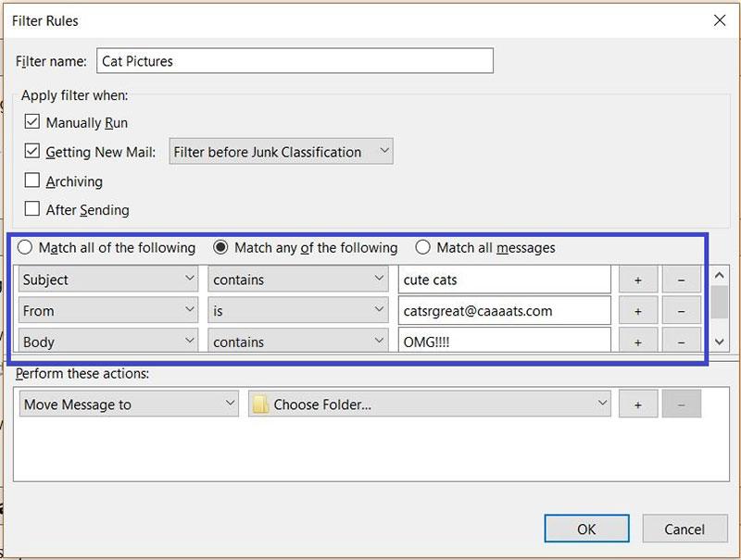The height and width of the screenshot is (560, 741).
Task: Open Filter before Junk Classification dropdown
Action: (281, 152)
